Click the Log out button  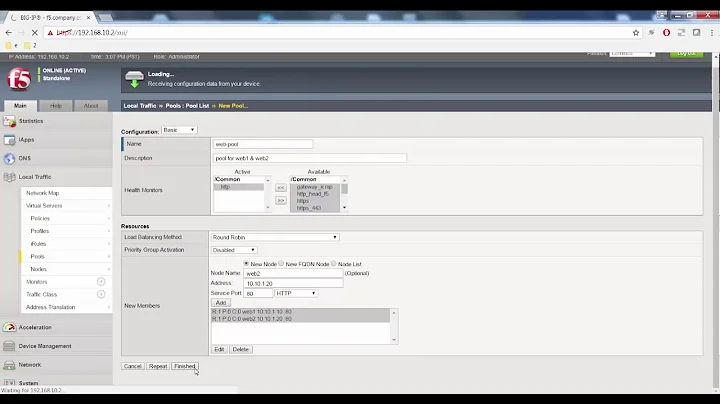tap(686, 54)
